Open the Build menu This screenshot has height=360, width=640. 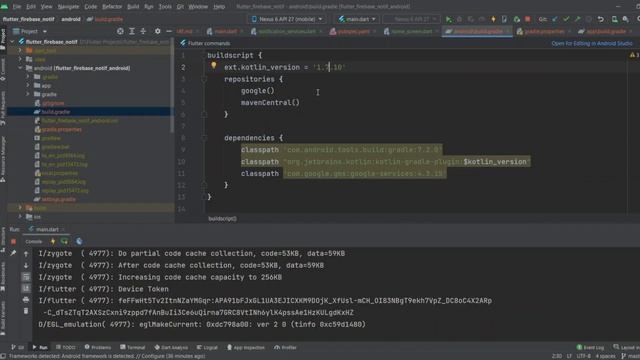[133, 7]
